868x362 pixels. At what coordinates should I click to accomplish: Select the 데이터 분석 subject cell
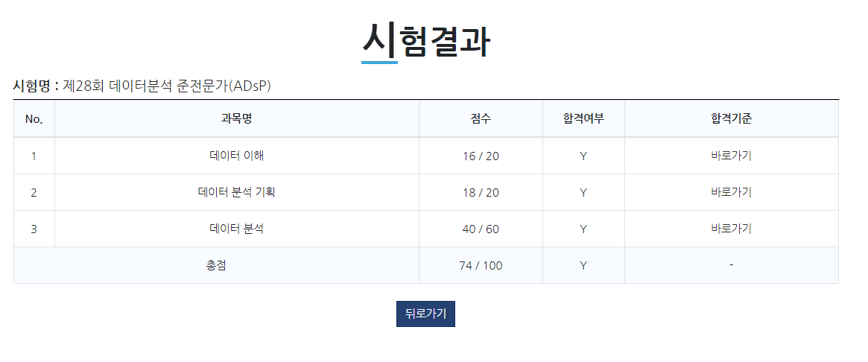tap(237, 229)
